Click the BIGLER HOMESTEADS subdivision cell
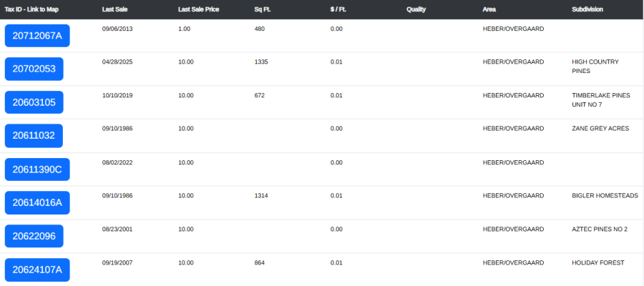The width and height of the screenshot is (644, 286). (605, 196)
